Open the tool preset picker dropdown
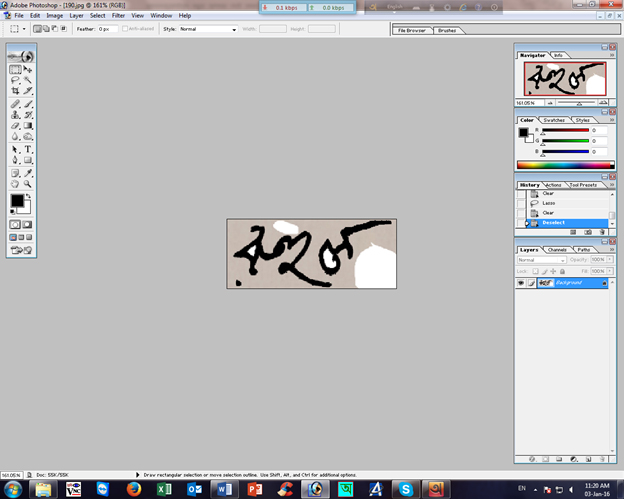624x499 pixels. [x=24, y=29]
